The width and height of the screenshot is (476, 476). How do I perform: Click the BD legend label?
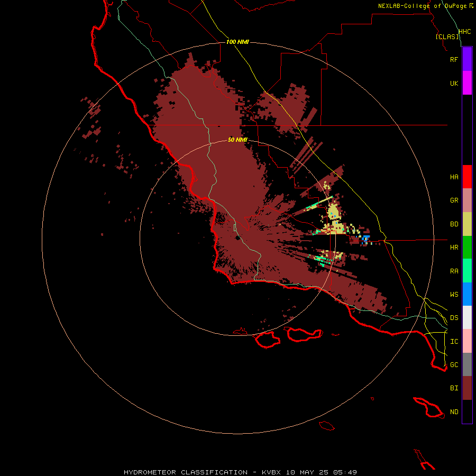pyautogui.click(x=454, y=224)
